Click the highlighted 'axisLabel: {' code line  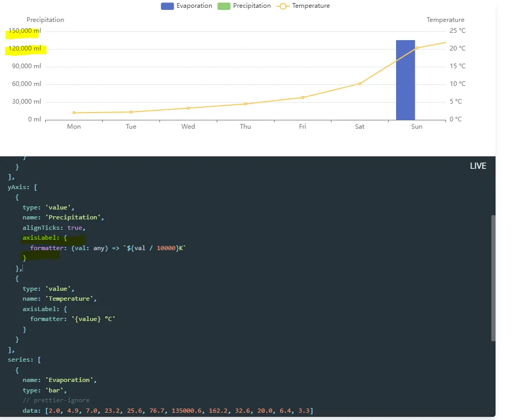pos(45,238)
